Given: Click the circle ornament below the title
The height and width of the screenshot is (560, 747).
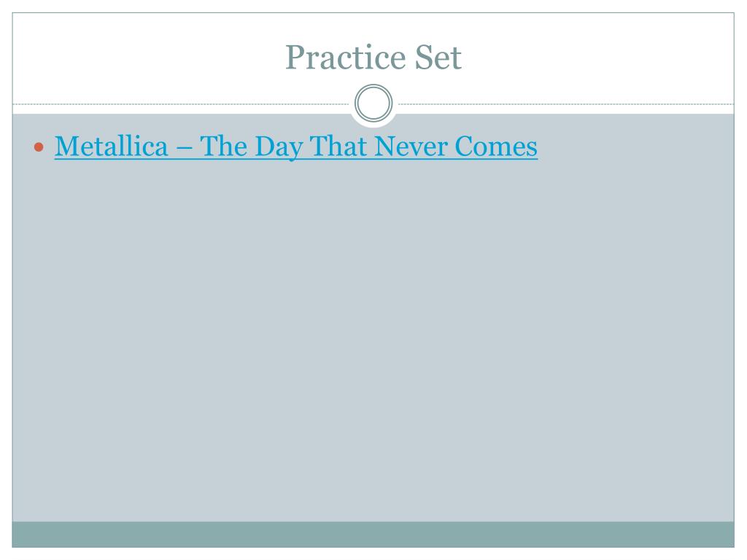Looking at the screenshot, I should pos(373,103).
